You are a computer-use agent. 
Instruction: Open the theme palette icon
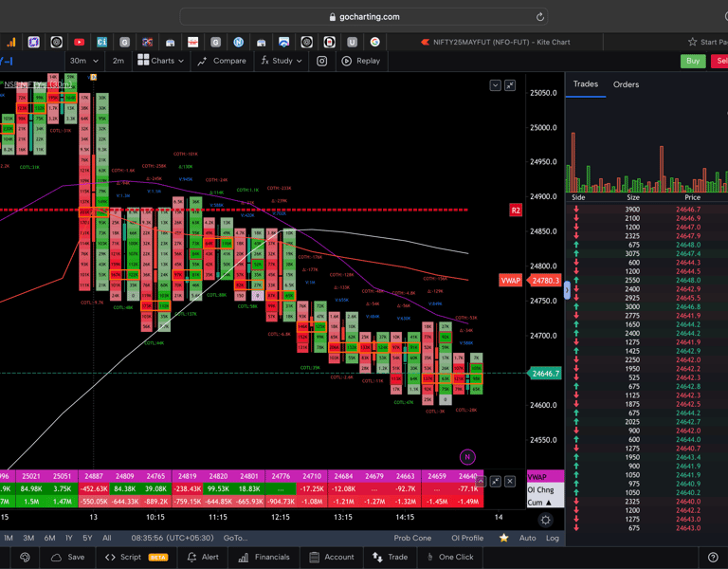[25, 558]
